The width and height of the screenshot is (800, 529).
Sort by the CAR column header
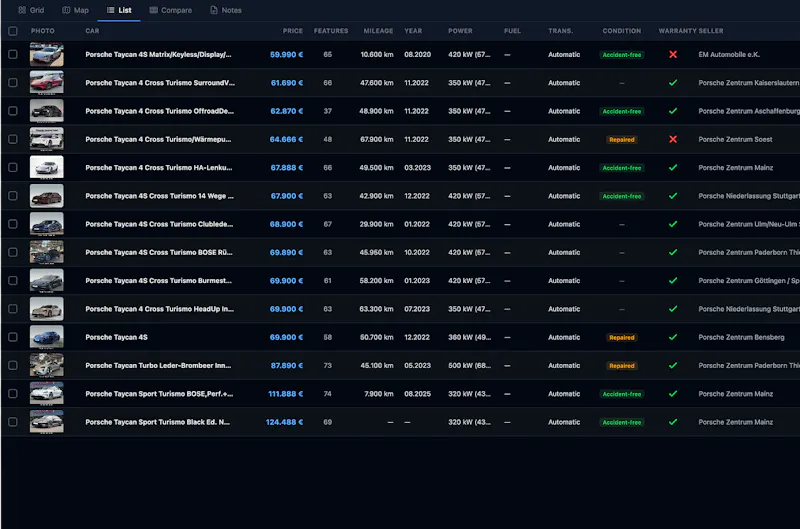pos(92,31)
